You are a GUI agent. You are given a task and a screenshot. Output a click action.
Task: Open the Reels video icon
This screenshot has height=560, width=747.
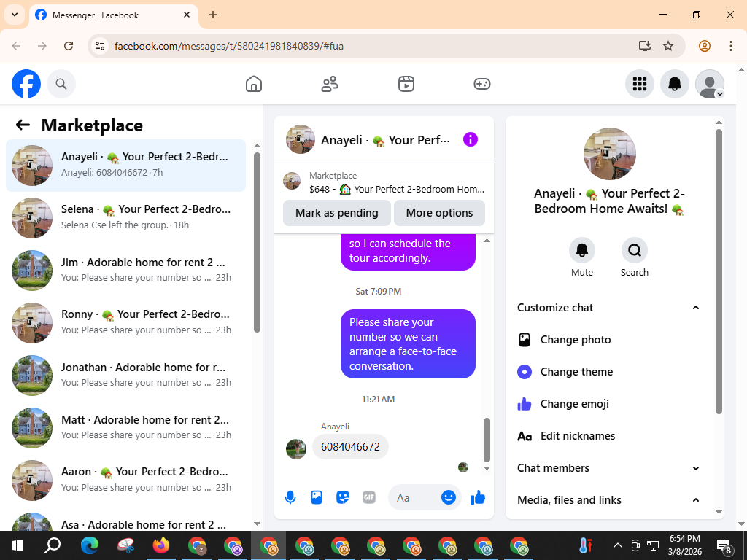[x=406, y=84]
